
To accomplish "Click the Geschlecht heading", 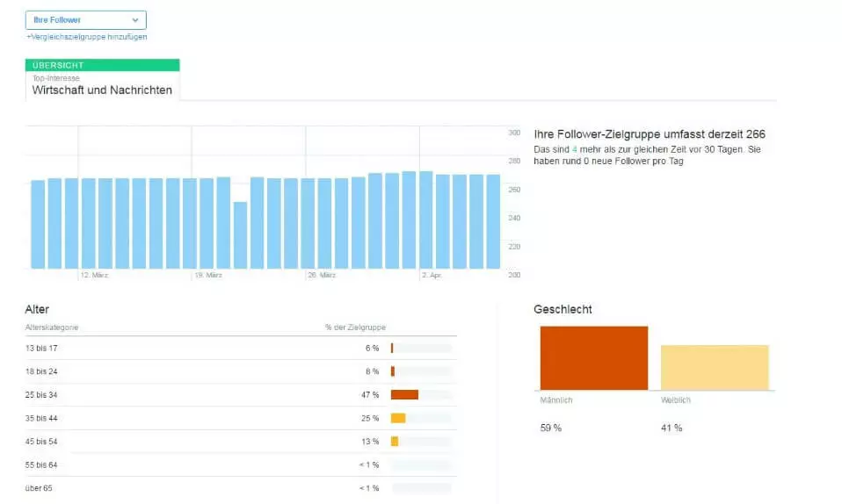I will tap(563, 310).
